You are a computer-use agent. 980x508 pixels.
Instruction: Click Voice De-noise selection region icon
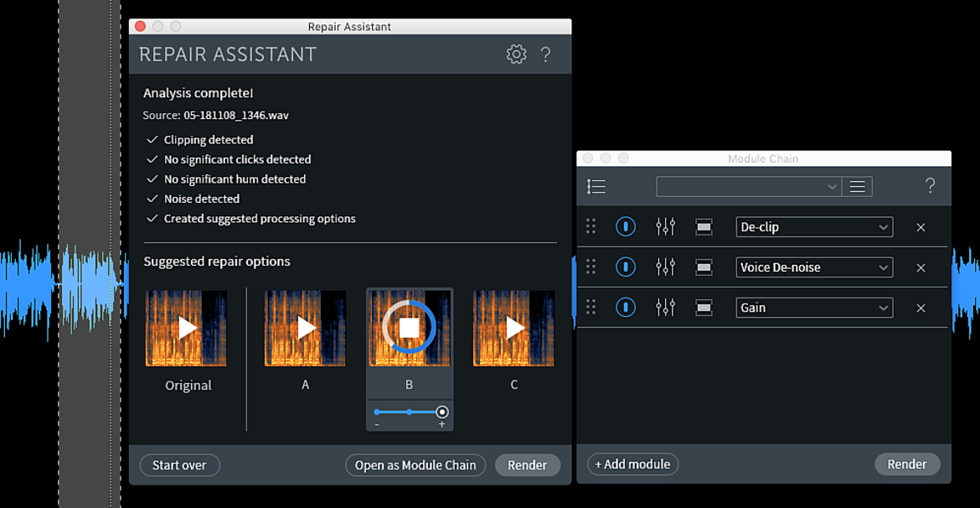click(x=704, y=267)
